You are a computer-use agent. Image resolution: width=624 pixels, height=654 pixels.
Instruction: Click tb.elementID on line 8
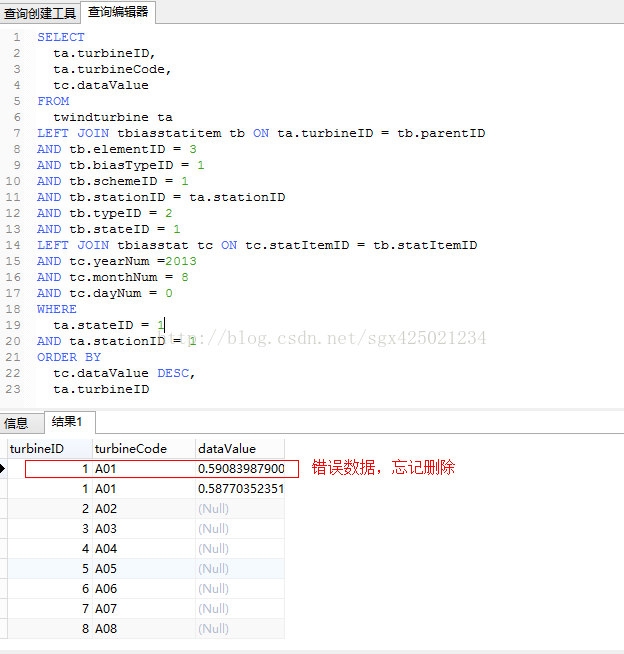pos(117,149)
